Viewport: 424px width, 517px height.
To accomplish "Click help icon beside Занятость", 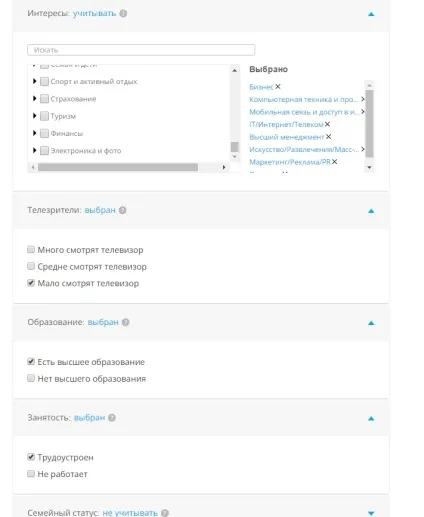I will coord(112,418).
